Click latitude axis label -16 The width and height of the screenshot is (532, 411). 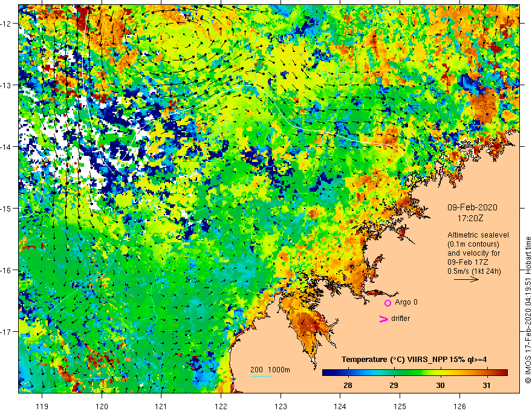point(6,270)
